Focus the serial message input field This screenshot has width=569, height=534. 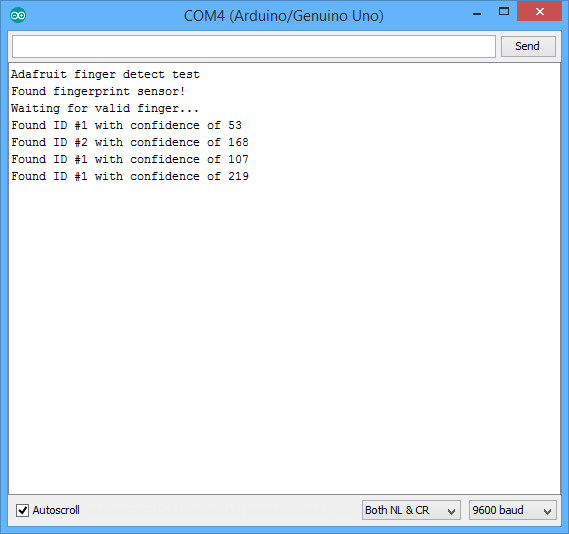(x=254, y=46)
